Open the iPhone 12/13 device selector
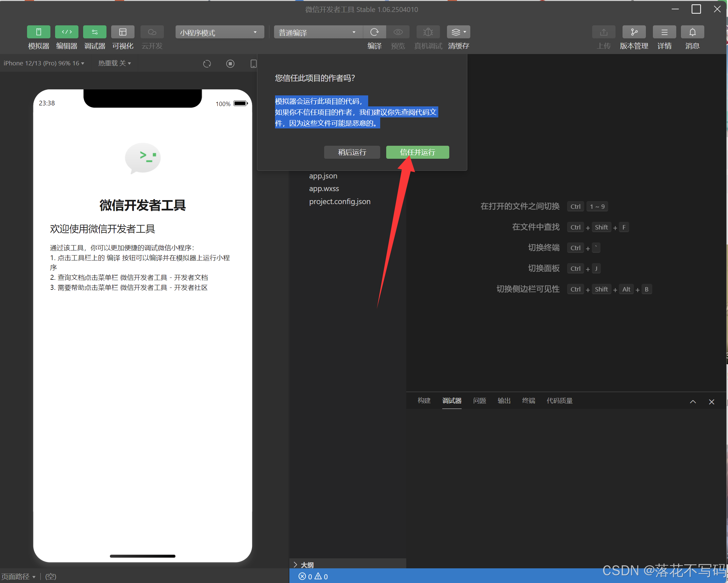This screenshot has height=583, width=728. point(44,63)
